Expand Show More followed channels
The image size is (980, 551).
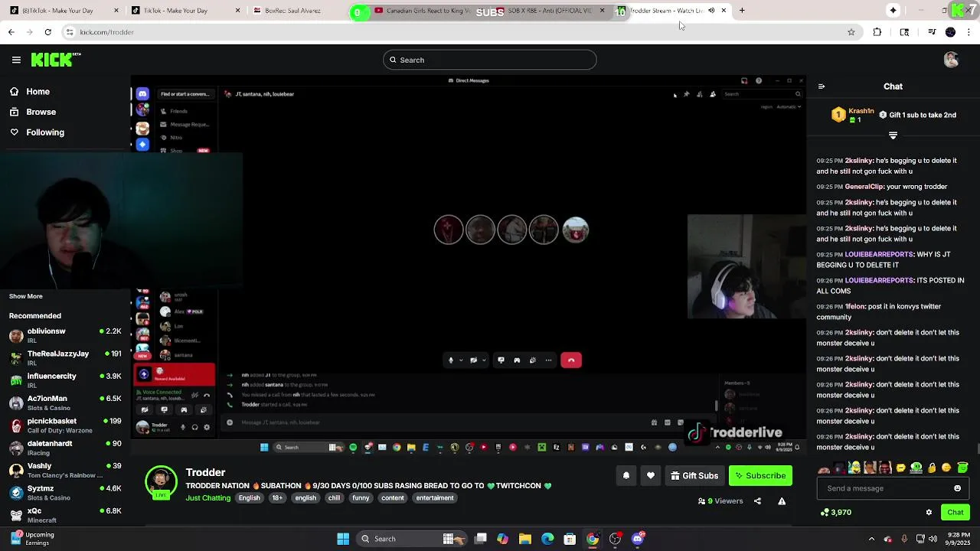pos(26,296)
